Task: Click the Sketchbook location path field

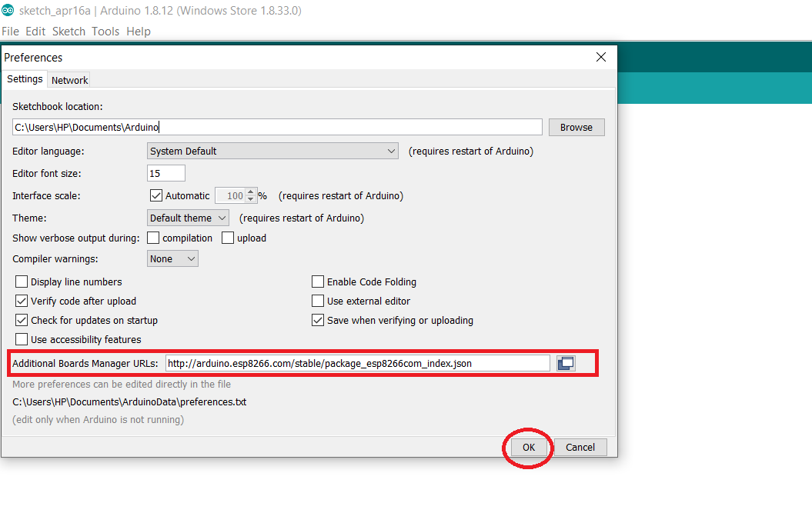Action: tap(277, 127)
